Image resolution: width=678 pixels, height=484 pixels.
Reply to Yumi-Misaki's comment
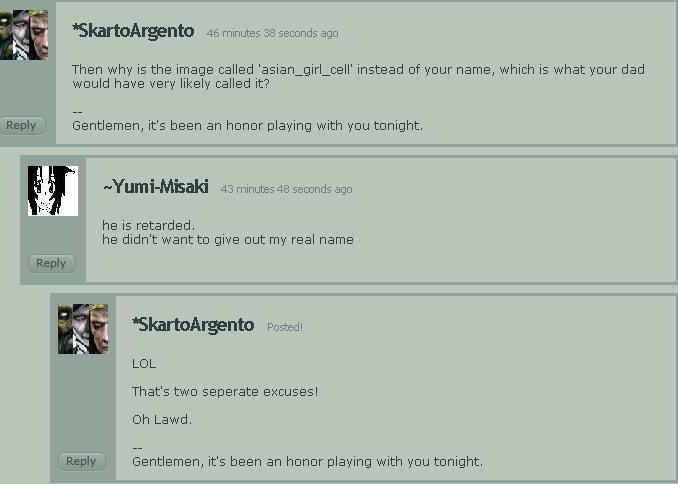click(51, 263)
